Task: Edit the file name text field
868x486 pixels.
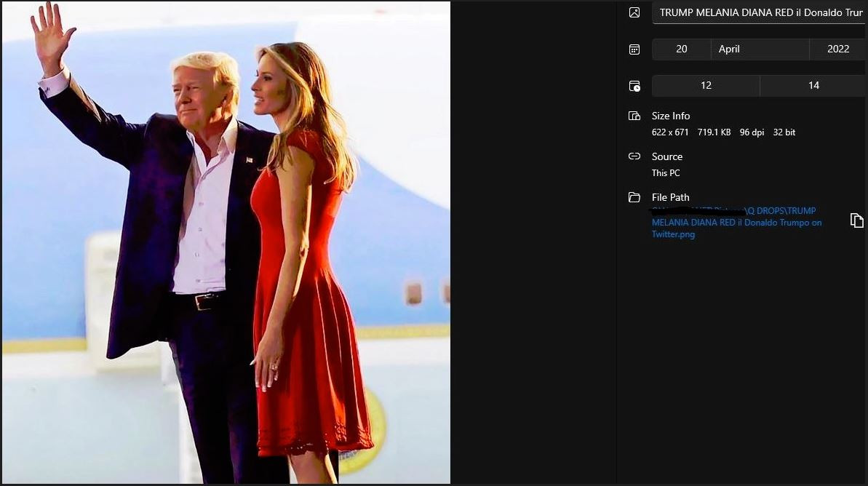Action: 760,12
